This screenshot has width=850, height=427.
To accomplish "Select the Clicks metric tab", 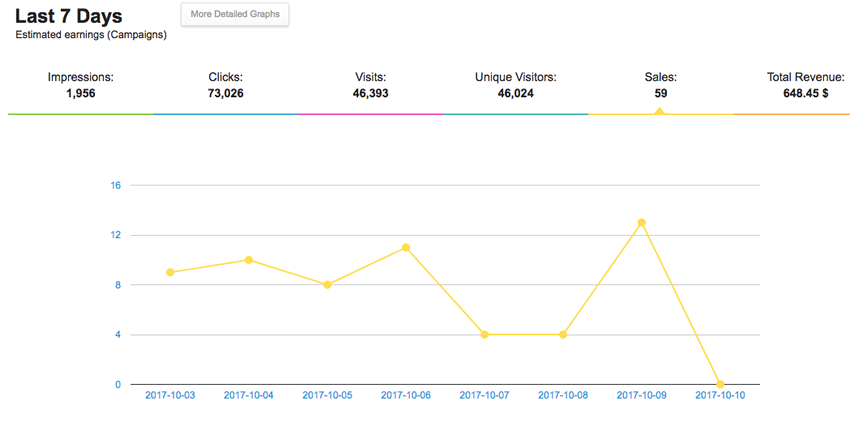I will [x=226, y=85].
